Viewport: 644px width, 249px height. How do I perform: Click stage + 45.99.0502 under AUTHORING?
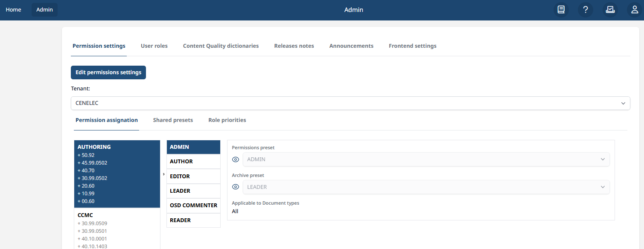pos(92,163)
